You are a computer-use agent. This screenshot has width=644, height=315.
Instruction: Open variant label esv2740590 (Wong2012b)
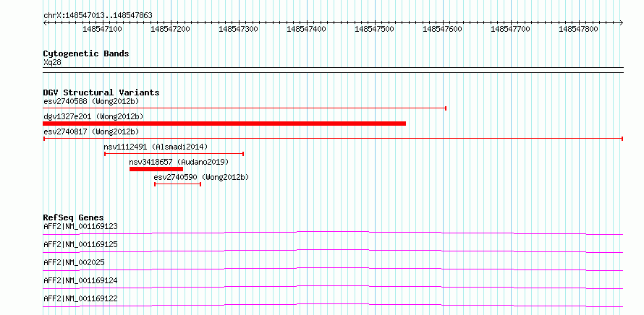[x=201, y=177]
